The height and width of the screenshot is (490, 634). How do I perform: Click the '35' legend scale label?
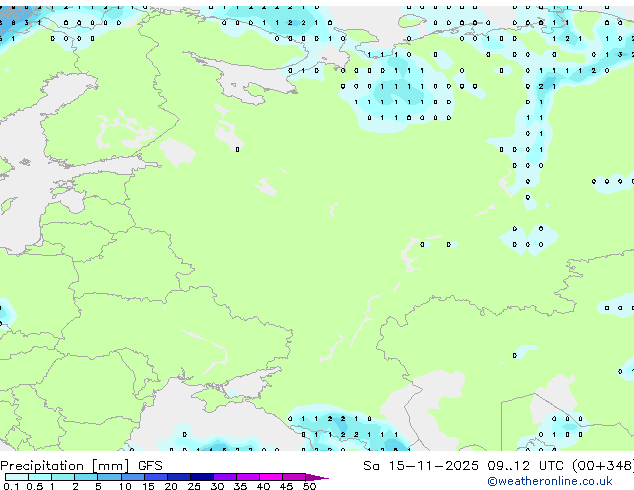coord(240,486)
